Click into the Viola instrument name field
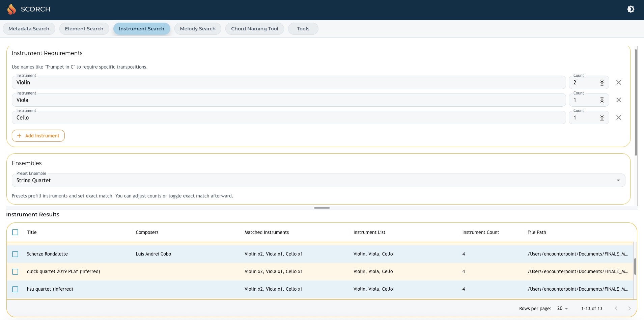Screen dimensions: 644x320 288,100
